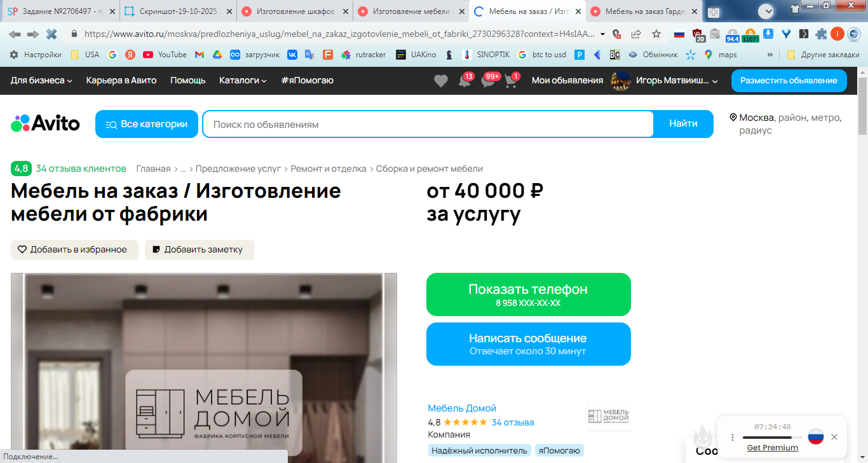Toggle Добавить в избранное for this listing

coord(74,250)
